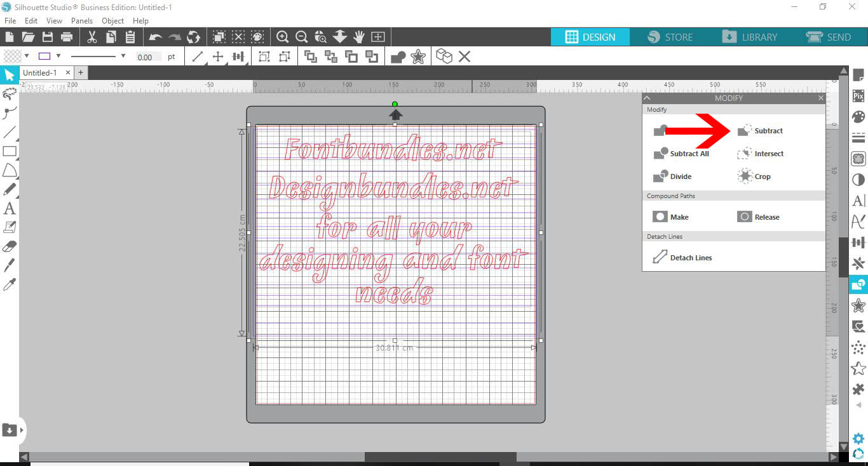Open the View menu
The height and width of the screenshot is (466, 868).
point(54,21)
